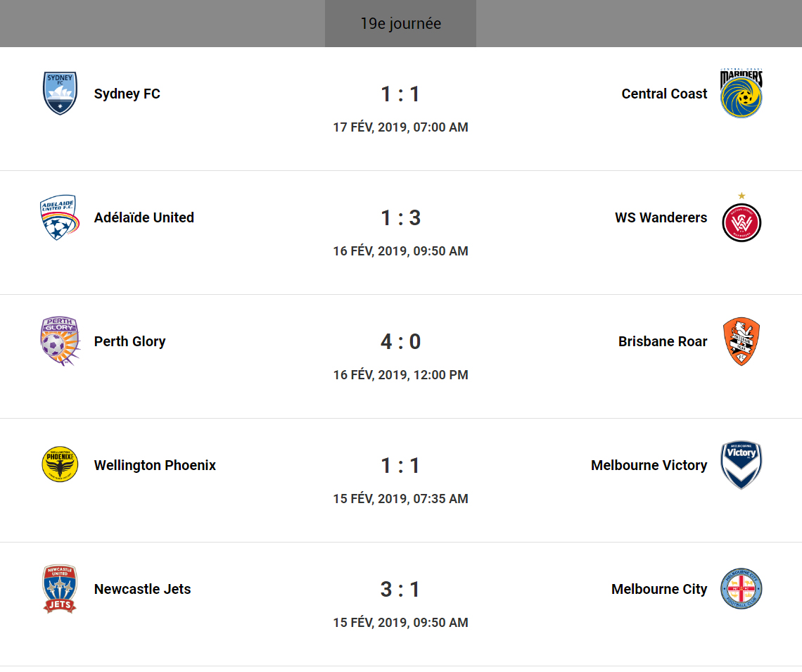
Task: Open the Newcastle Jets team name
Action: [x=143, y=589]
